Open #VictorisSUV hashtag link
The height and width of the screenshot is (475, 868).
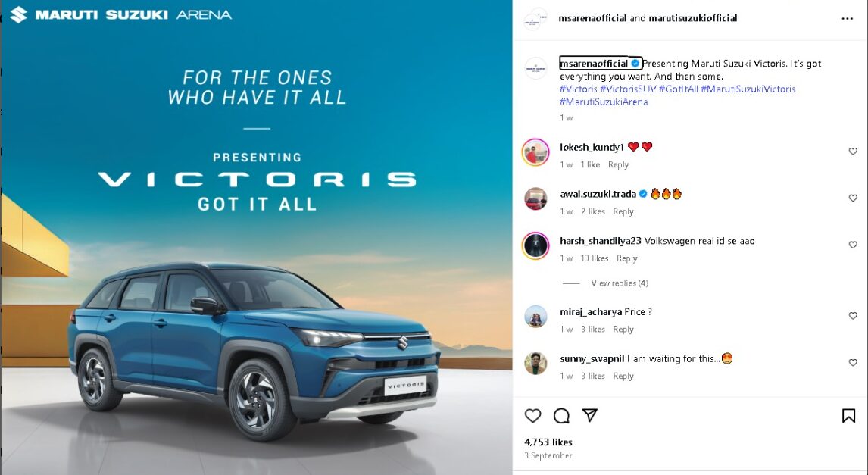[629, 89]
